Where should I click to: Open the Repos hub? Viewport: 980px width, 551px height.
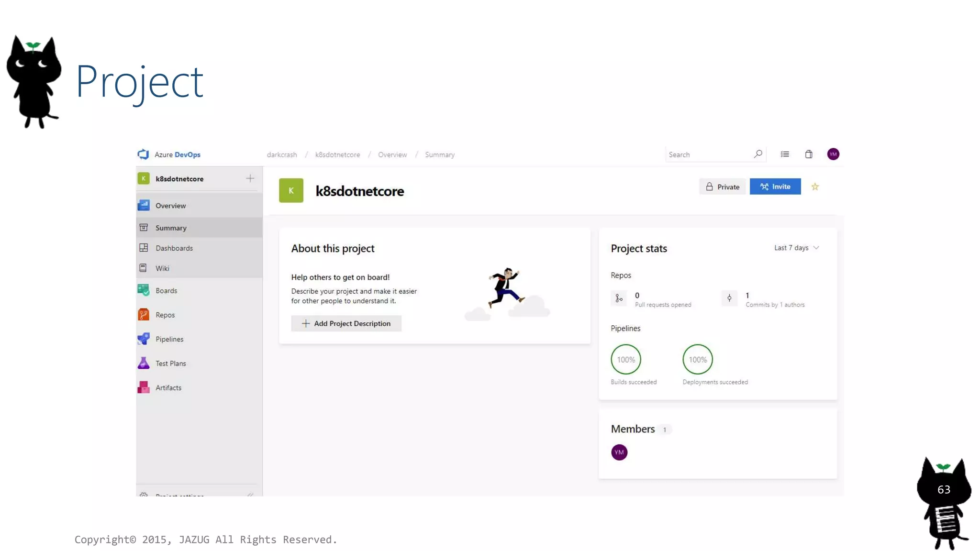pos(165,315)
